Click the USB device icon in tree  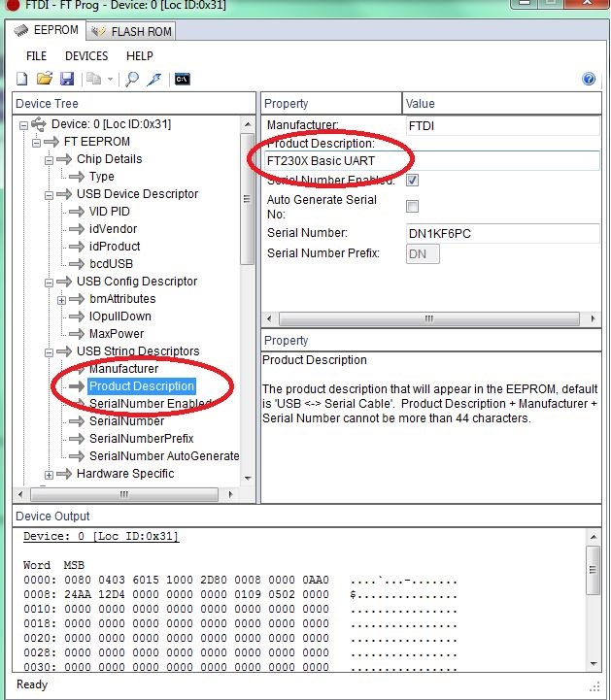click(39, 124)
